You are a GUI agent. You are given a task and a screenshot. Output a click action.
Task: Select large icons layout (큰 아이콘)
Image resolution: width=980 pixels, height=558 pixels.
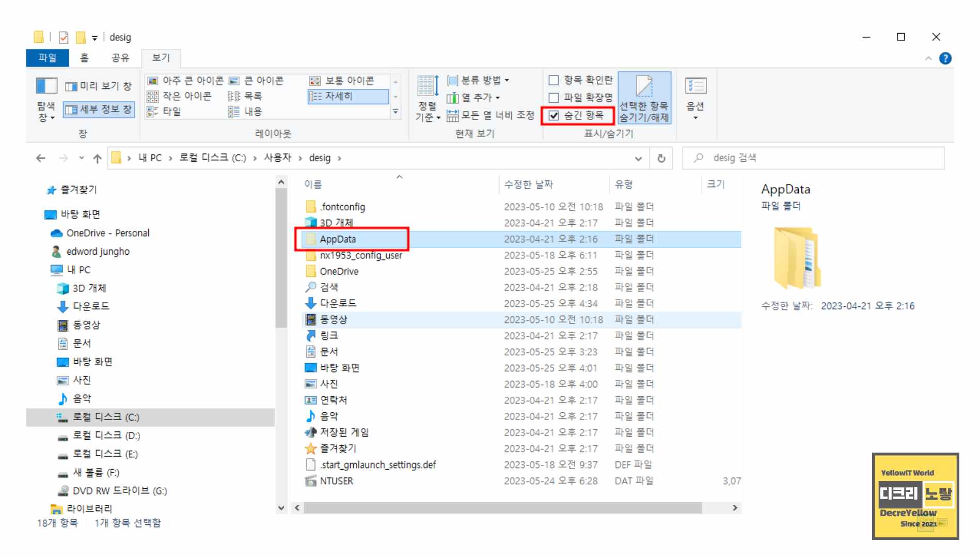[256, 81]
